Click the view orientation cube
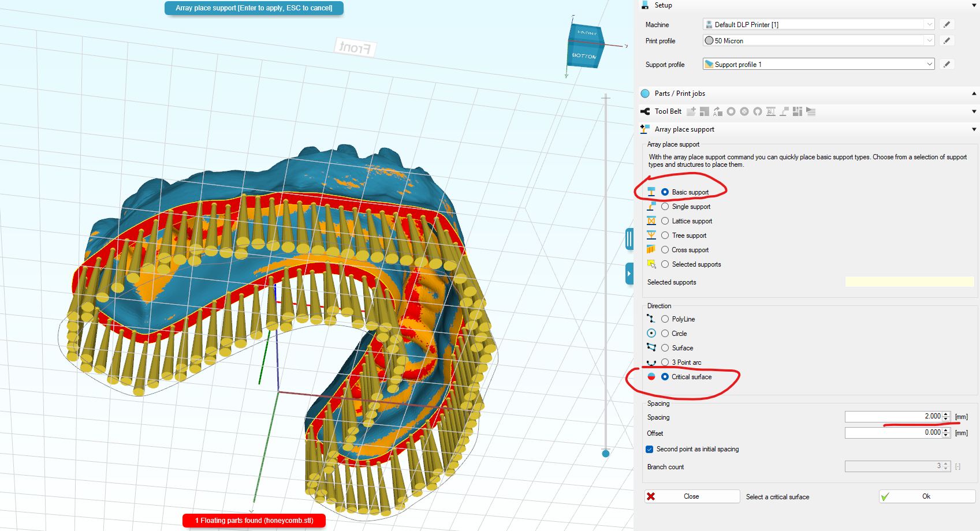The height and width of the screenshot is (531, 980). pyautogui.click(x=586, y=46)
